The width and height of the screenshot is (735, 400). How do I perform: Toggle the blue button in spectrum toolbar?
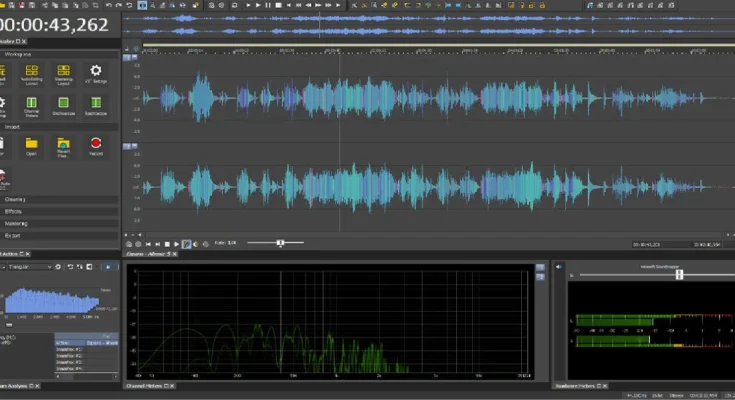(108, 267)
